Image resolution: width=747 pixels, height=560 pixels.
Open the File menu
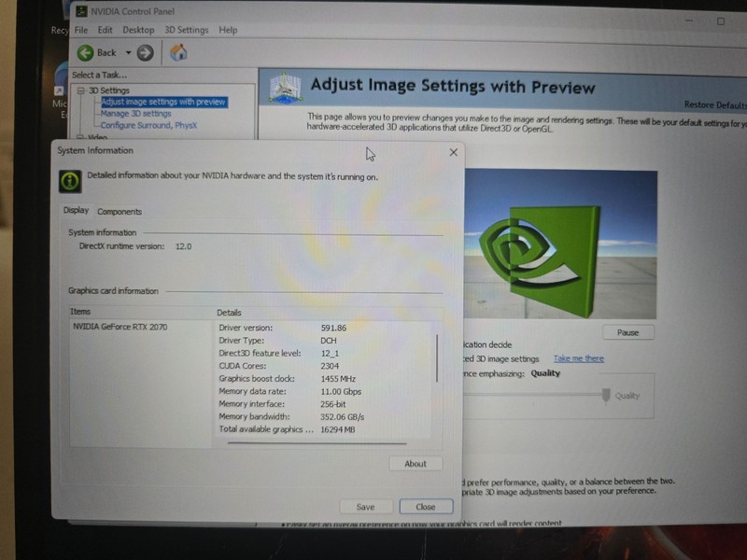click(x=81, y=30)
